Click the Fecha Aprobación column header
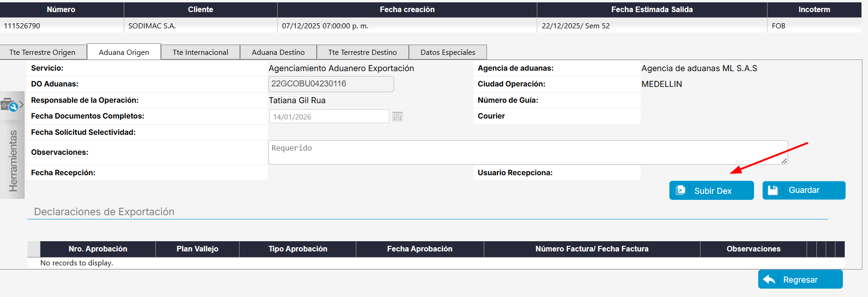 point(420,249)
